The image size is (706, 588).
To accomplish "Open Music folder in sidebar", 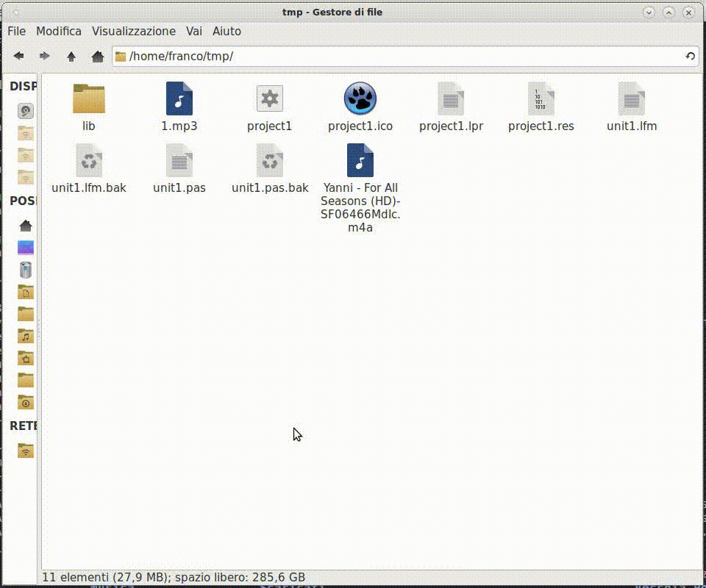I will (26, 336).
